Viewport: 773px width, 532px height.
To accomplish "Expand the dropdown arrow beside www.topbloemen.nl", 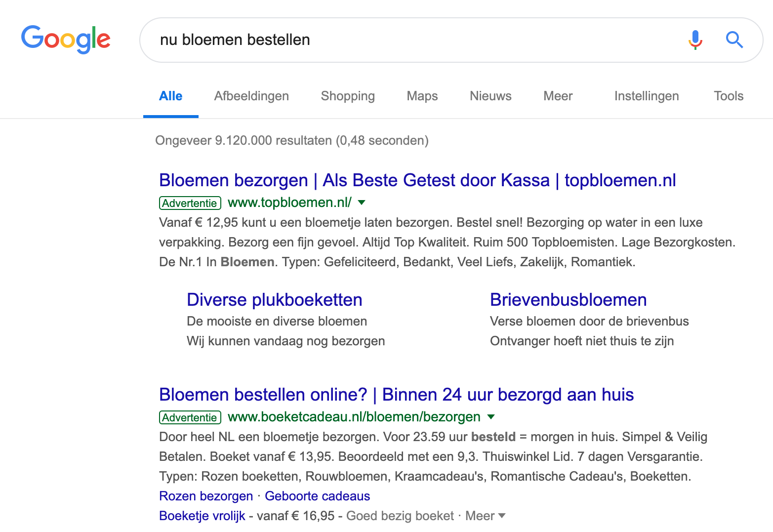I will click(x=362, y=203).
